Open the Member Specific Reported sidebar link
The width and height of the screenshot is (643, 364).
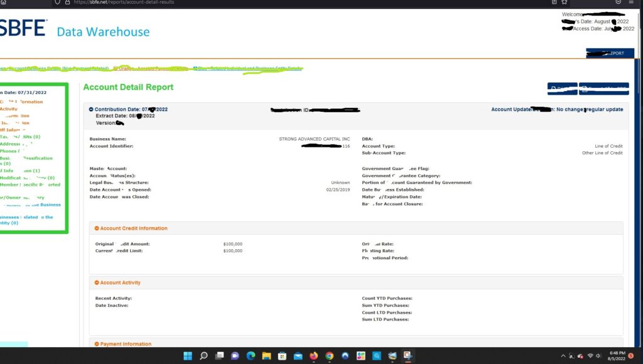(30, 185)
